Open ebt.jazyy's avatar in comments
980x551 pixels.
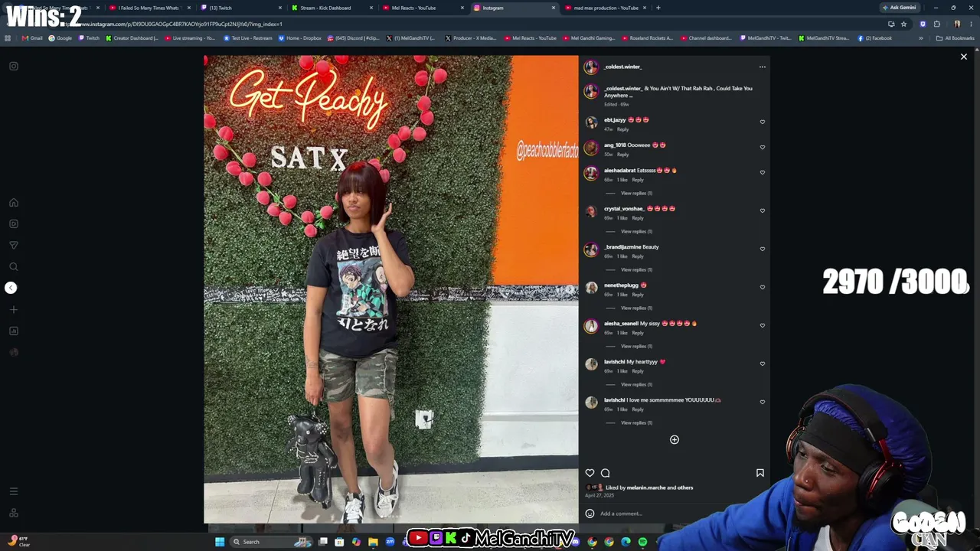591,122
